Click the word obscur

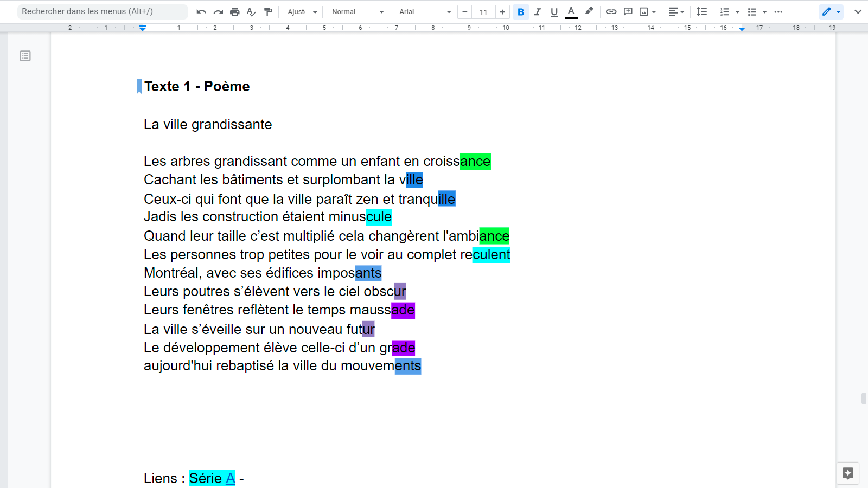(385, 291)
